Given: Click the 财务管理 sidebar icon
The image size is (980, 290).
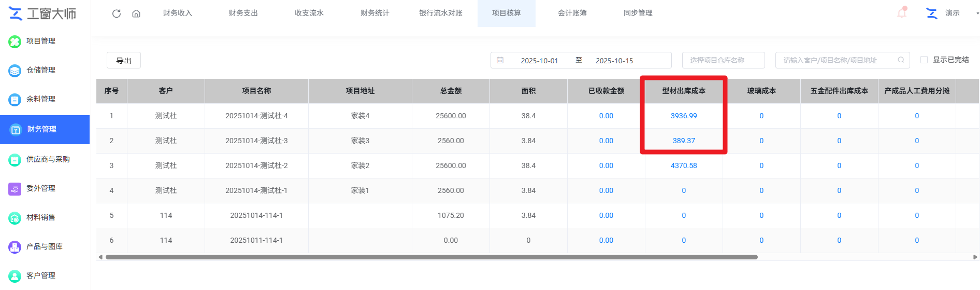Looking at the screenshot, I should (x=16, y=130).
